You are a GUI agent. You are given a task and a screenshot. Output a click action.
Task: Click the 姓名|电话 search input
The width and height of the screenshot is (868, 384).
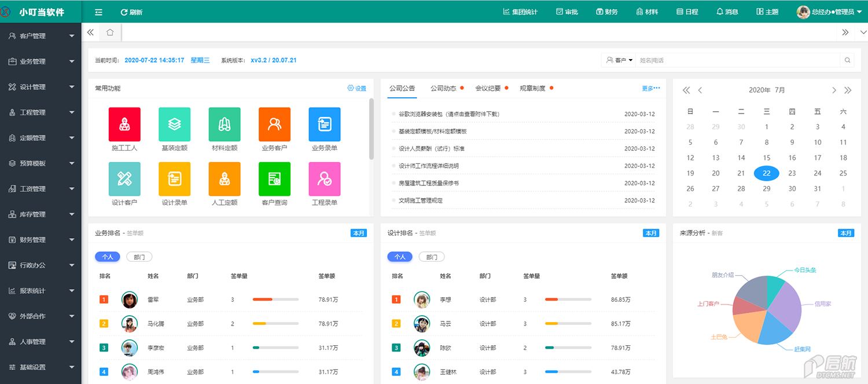pos(738,60)
